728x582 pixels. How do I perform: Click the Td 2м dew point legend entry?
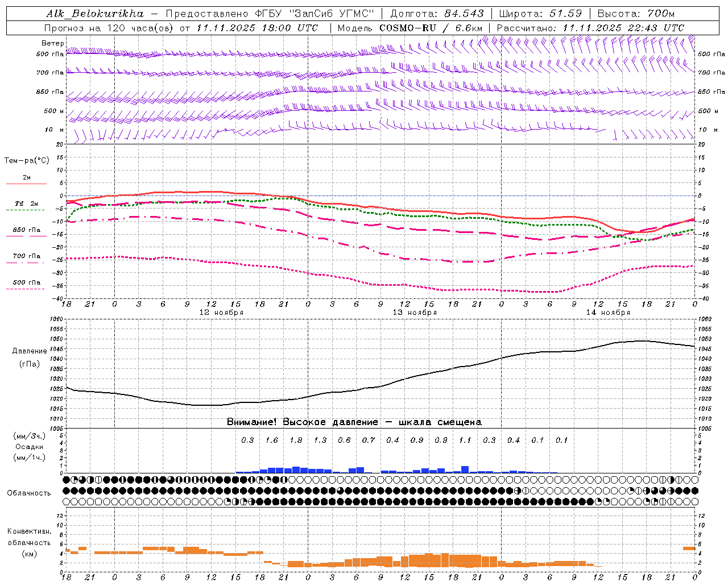[x=26, y=203]
